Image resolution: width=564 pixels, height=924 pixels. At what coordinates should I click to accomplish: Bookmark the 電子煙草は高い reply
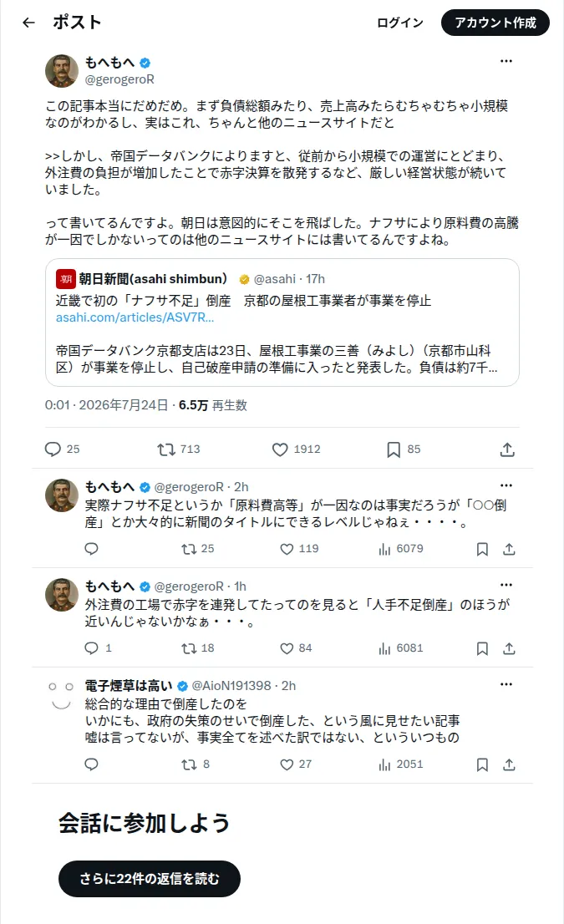coord(482,764)
